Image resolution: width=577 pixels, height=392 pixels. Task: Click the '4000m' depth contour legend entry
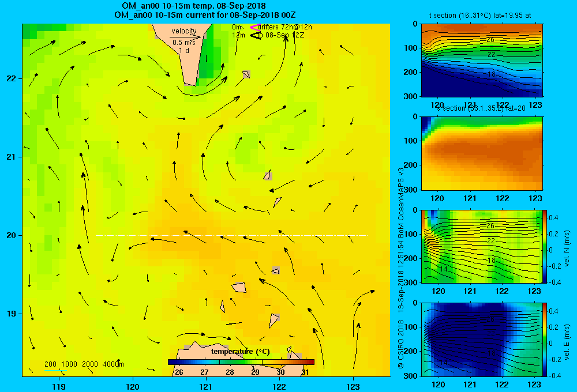tap(113, 364)
